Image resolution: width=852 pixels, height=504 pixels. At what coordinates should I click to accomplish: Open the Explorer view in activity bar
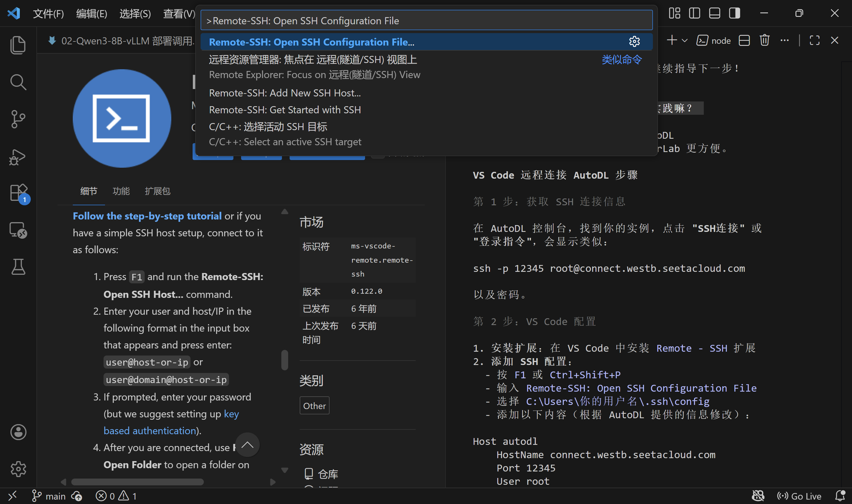tap(18, 45)
